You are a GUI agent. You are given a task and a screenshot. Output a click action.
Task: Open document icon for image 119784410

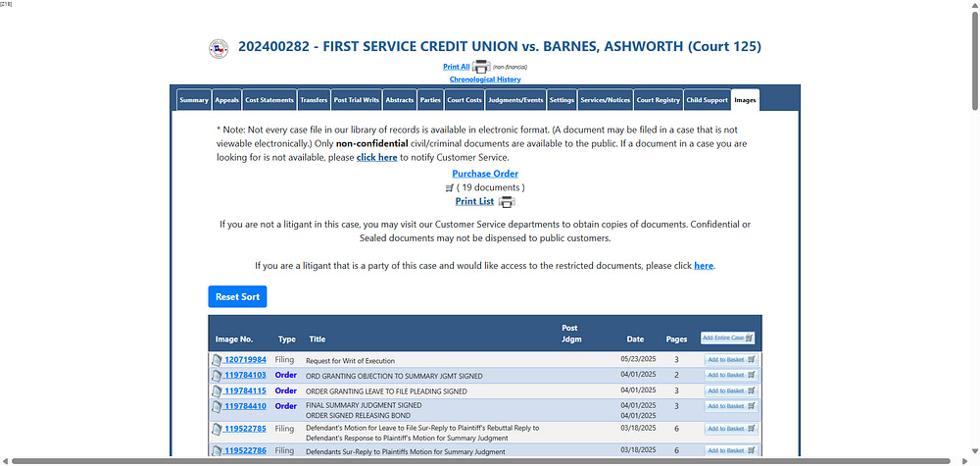coord(217,406)
